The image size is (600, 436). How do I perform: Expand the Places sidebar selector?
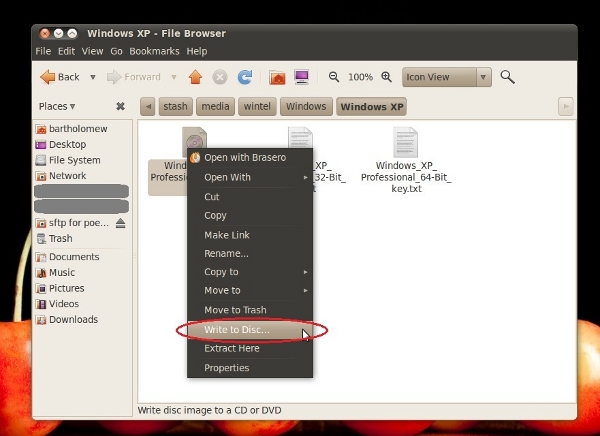[57, 106]
